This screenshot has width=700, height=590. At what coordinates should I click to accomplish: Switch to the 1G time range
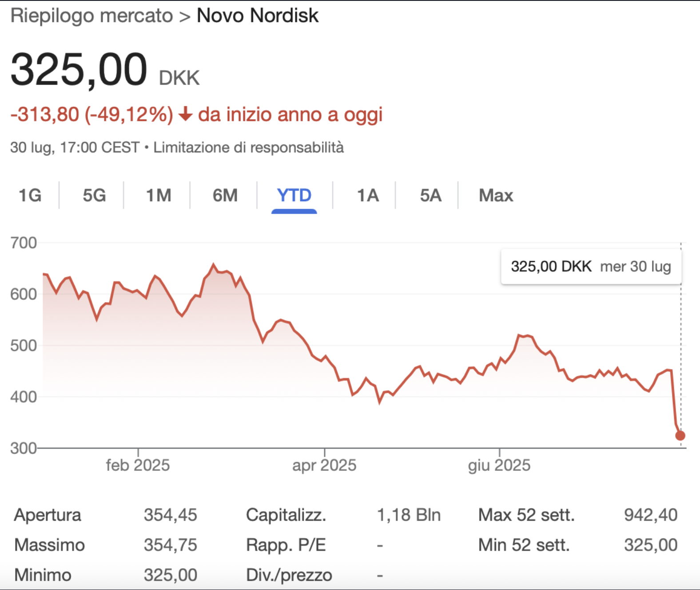coord(30,195)
